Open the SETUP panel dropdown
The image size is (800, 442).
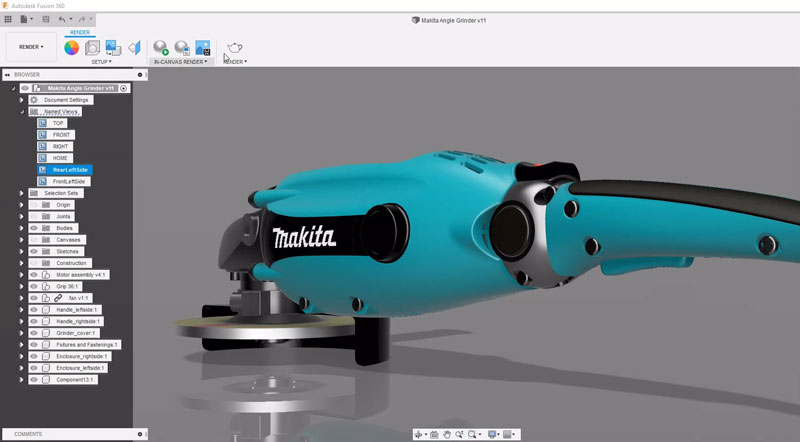[x=101, y=62]
